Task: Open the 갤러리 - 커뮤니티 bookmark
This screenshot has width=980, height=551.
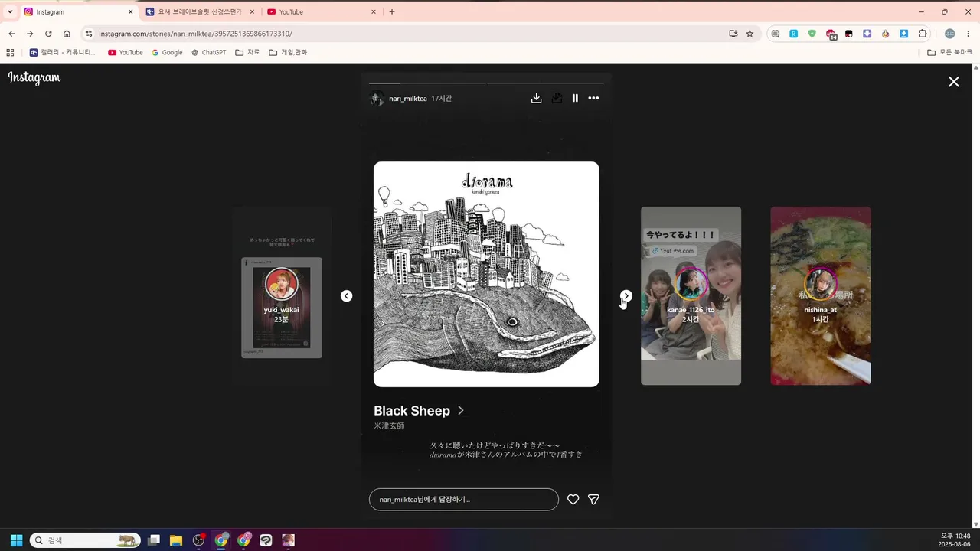Action: point(63,52)
